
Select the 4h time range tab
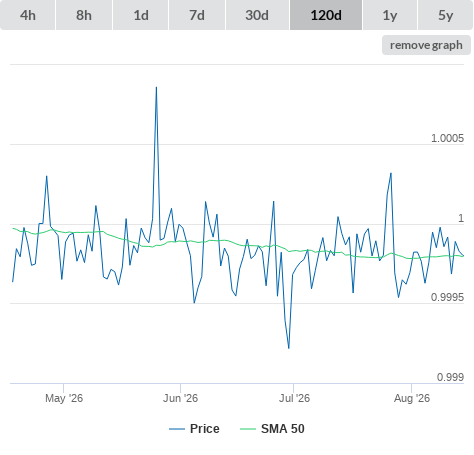28,15
